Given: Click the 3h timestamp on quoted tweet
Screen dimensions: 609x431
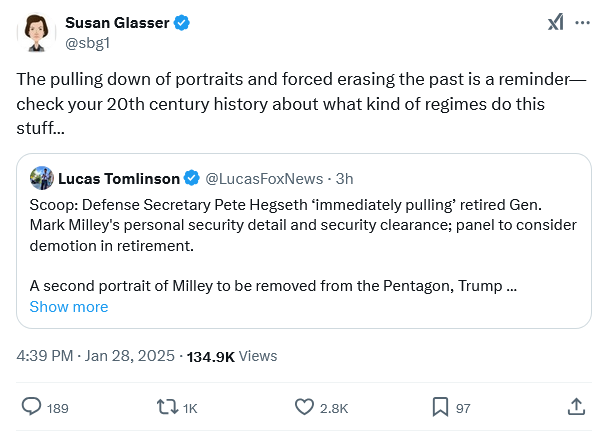Looking at the screenshot, I should 344,178.
